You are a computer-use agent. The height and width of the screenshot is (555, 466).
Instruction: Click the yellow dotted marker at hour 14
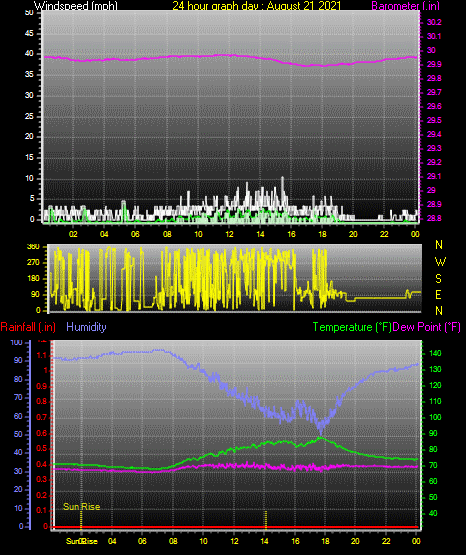pyautogui.click(x=266, y=519)
